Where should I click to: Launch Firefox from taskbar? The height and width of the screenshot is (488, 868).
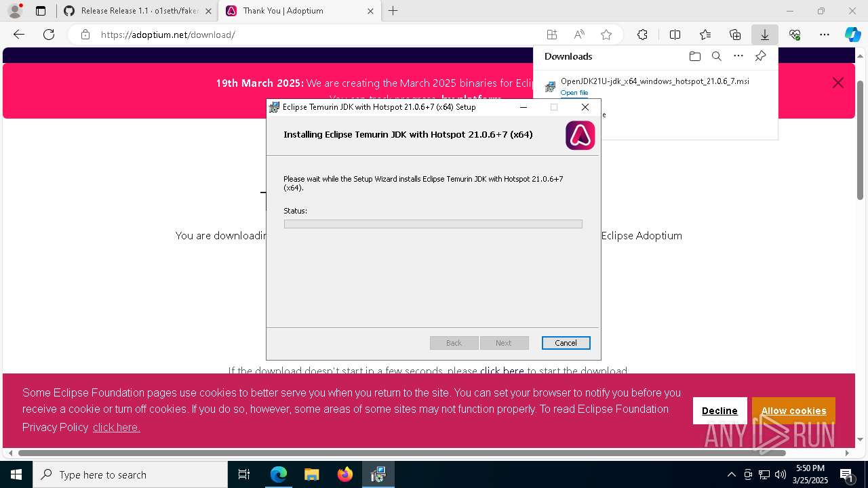[344, 474]
